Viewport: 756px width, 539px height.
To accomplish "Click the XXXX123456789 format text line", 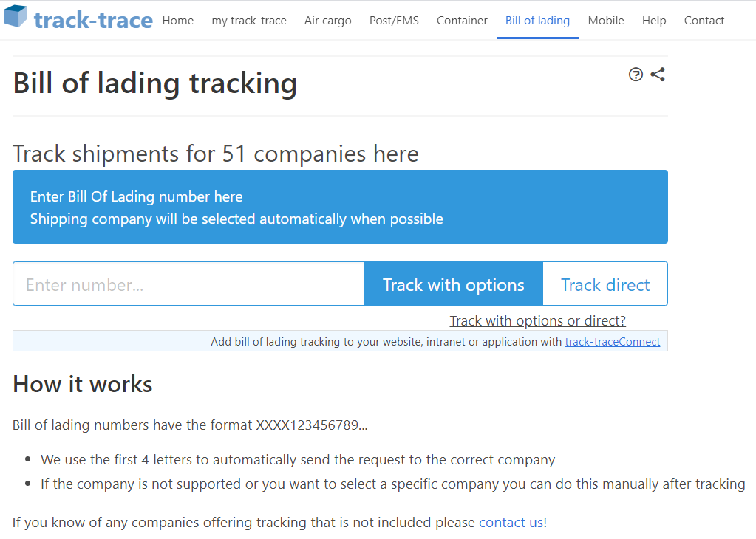I will (190, 425).
